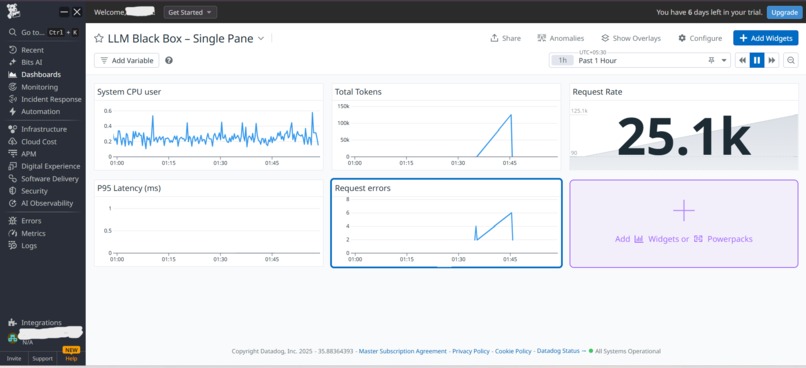806x368 pixels.
Task: Open the Privacy Policy footer link
Action: tap(471, 351)
